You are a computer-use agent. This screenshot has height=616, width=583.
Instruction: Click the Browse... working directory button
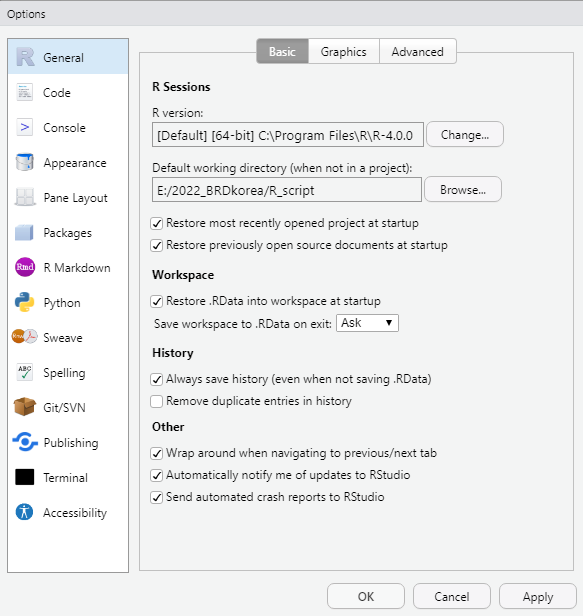[x=463, y=189]
